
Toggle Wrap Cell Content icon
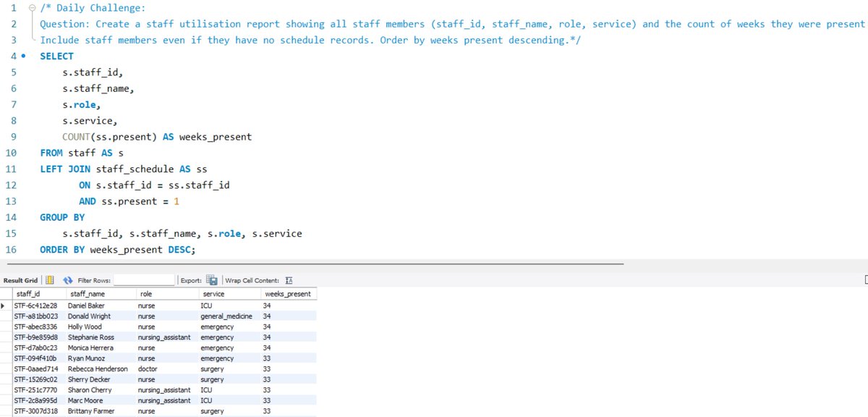coord(289,280)
